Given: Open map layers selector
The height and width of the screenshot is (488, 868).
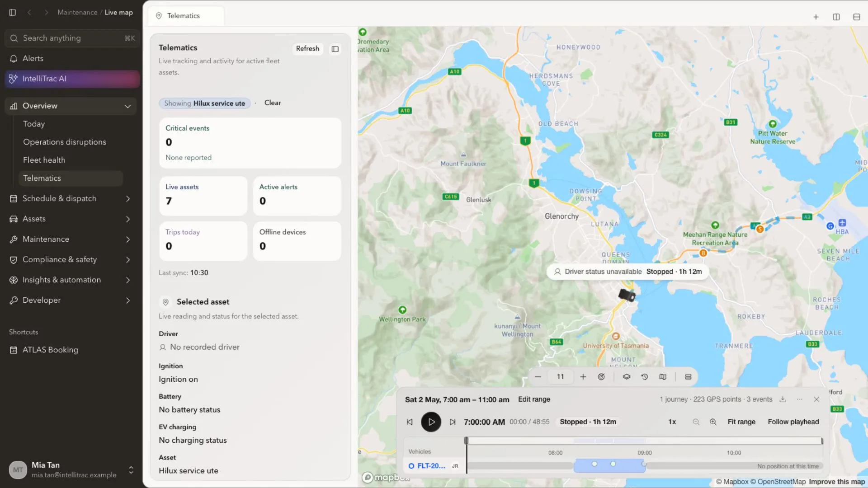Looking at the screenshot, I should (x=627, y=377).
